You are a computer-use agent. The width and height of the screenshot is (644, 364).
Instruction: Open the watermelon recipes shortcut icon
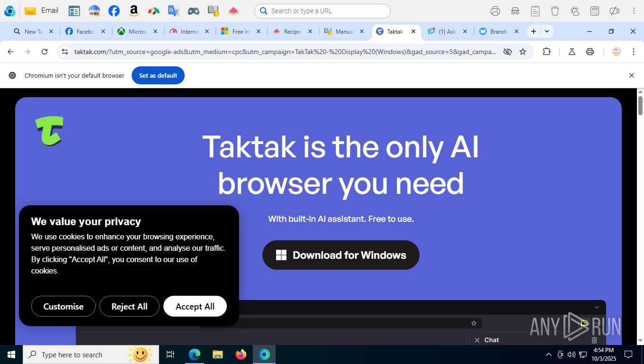click(233, 11)
